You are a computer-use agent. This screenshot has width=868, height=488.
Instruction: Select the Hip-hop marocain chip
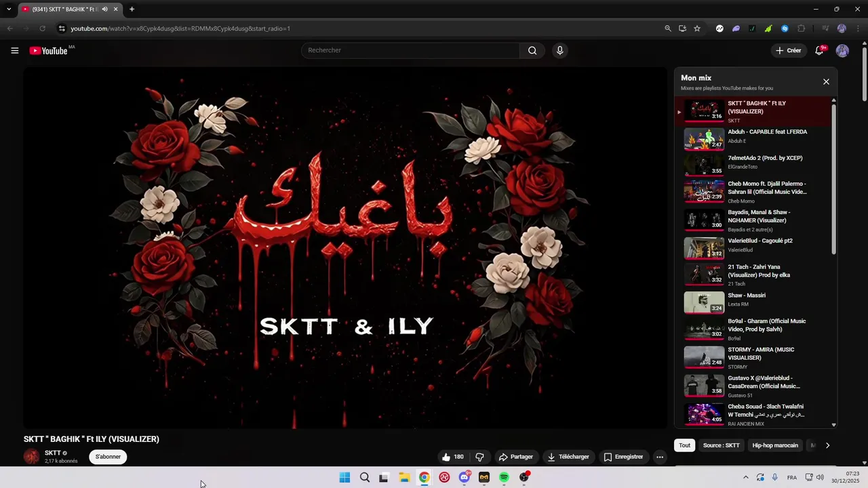(x=775, y=445)
